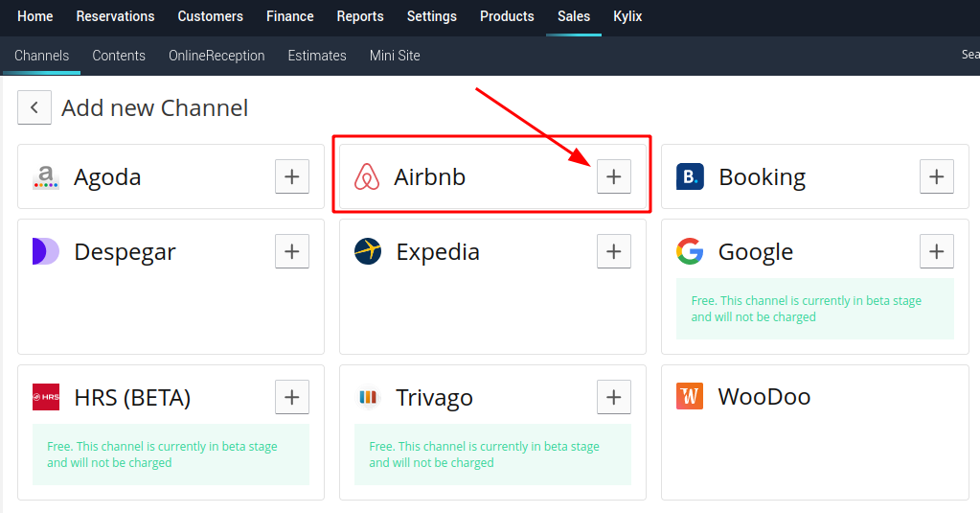980x513 pixels.
Task: Click the Google G logo icon
Action: pos(690,251)
